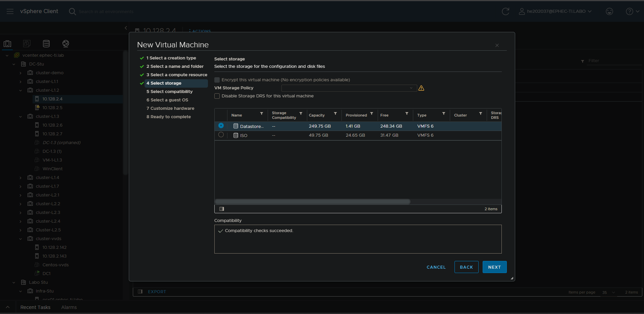Image resolution: width=644 pixels, height=314 pixels.
Task: Select host 10.128.2.142 in tree
Action: tap(54, 248)
